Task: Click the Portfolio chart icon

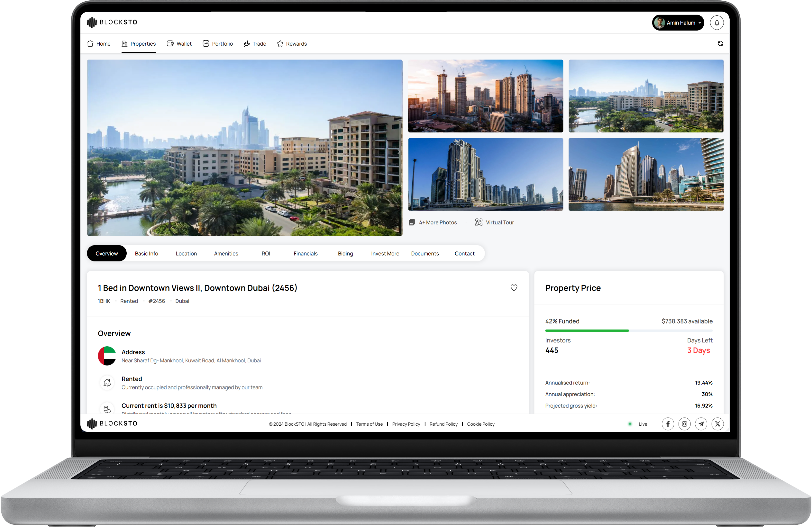Action: click(x=206, y=43)
